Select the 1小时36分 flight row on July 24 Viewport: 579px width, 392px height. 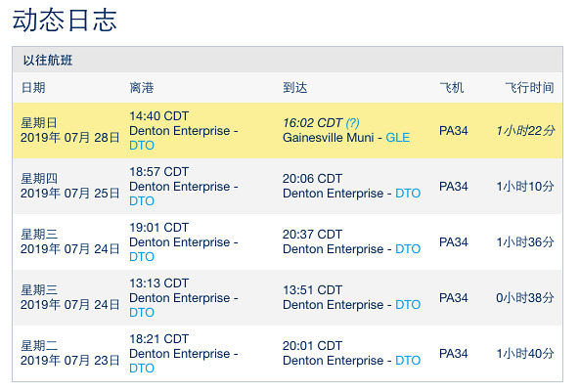(x=288, y=242)
